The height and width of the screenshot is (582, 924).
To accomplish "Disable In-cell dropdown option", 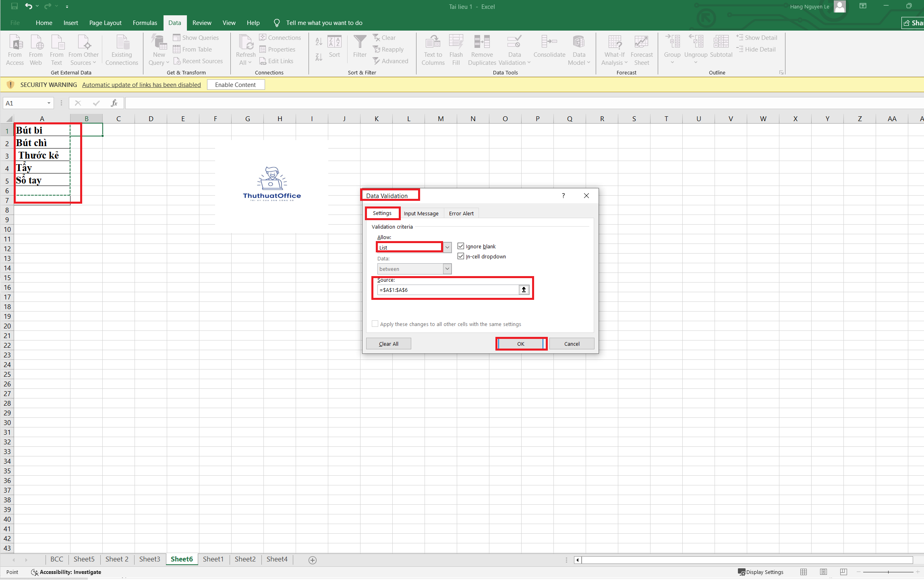I will coord(461,256).
